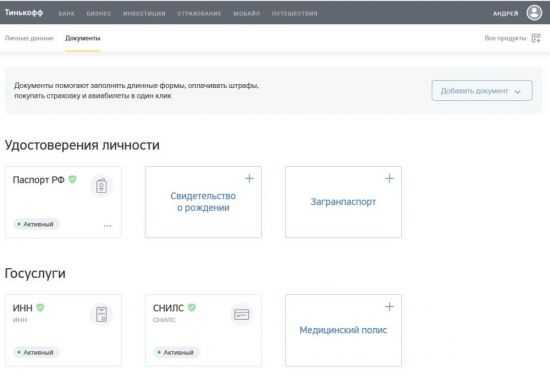
Task: Add Свидетельство о рождении document
Action: [x=203, y=202]
